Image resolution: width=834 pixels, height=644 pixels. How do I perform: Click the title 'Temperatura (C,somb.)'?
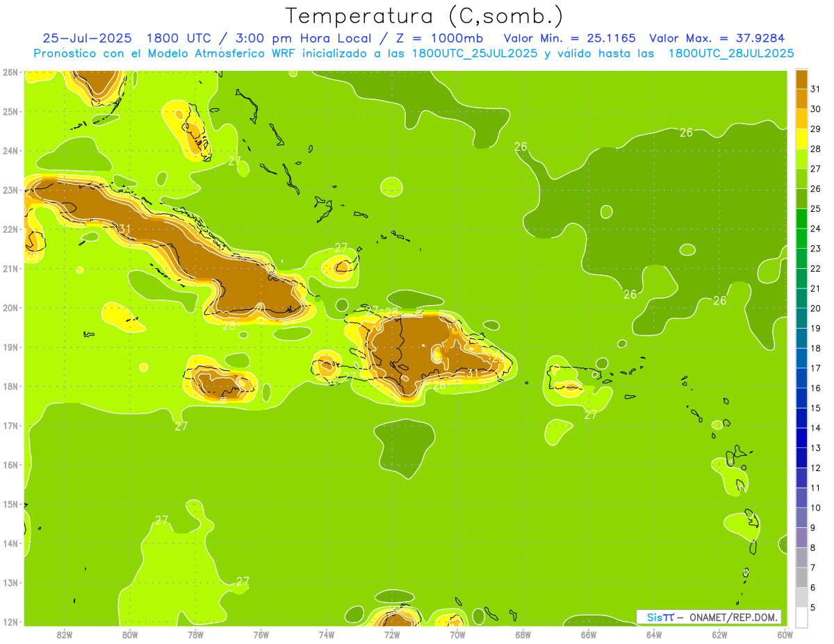point(425,16)
